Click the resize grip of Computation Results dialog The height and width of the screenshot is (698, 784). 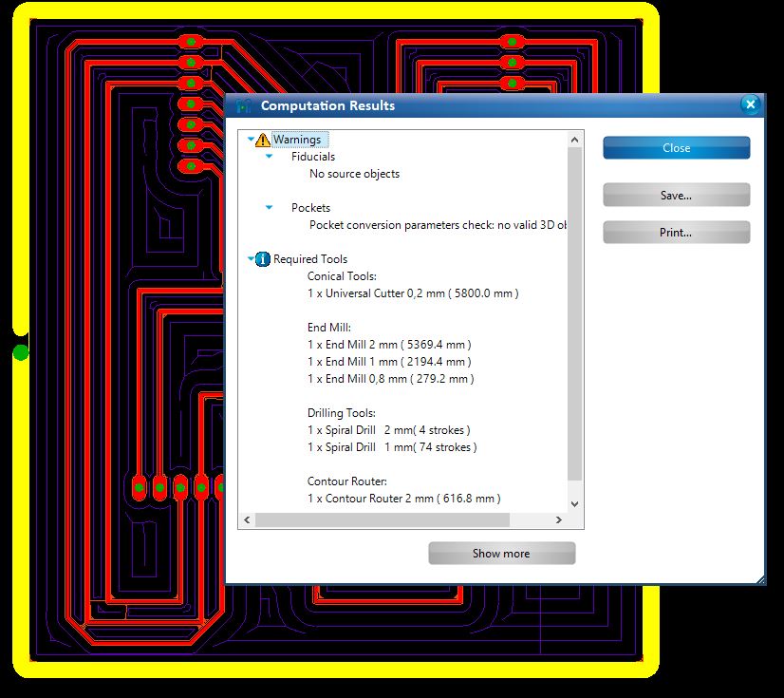click(x=760, y=580)
